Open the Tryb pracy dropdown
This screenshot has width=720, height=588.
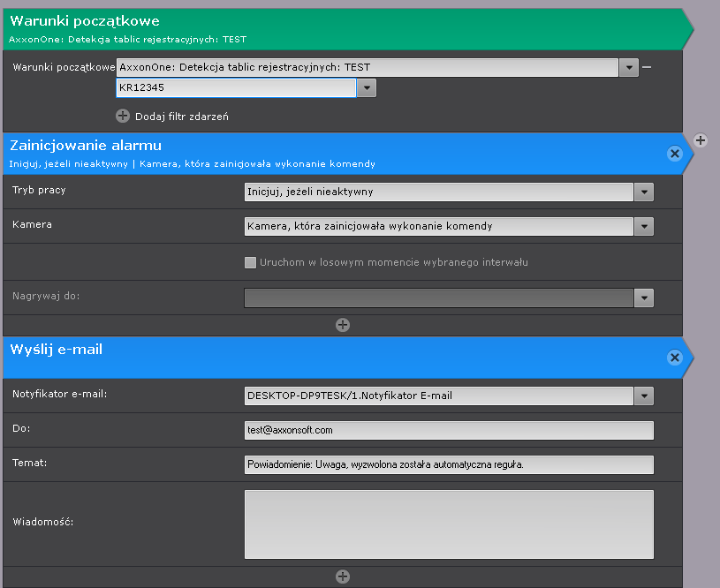click(644, 192)
